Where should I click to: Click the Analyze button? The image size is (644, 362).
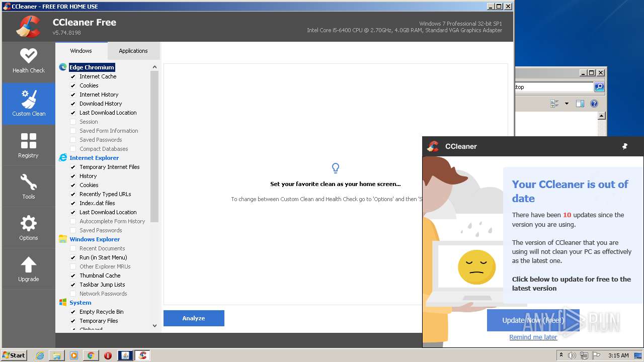[194, 318]
